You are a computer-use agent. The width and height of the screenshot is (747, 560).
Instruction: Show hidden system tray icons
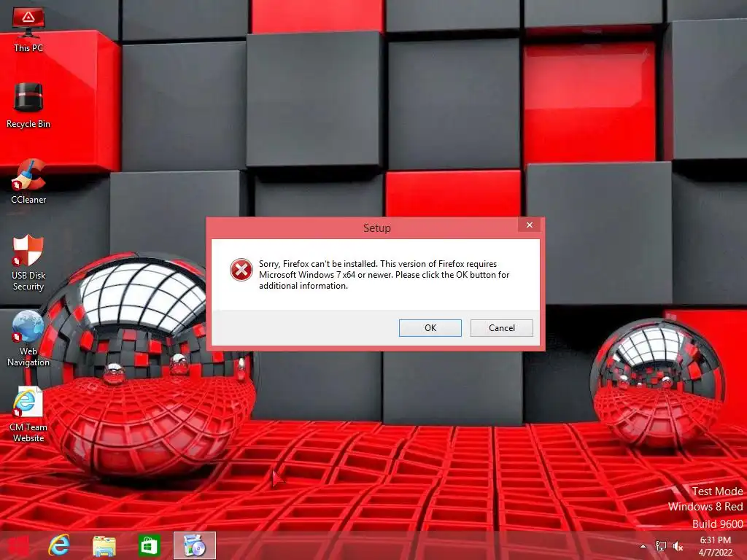coord(643,546)
